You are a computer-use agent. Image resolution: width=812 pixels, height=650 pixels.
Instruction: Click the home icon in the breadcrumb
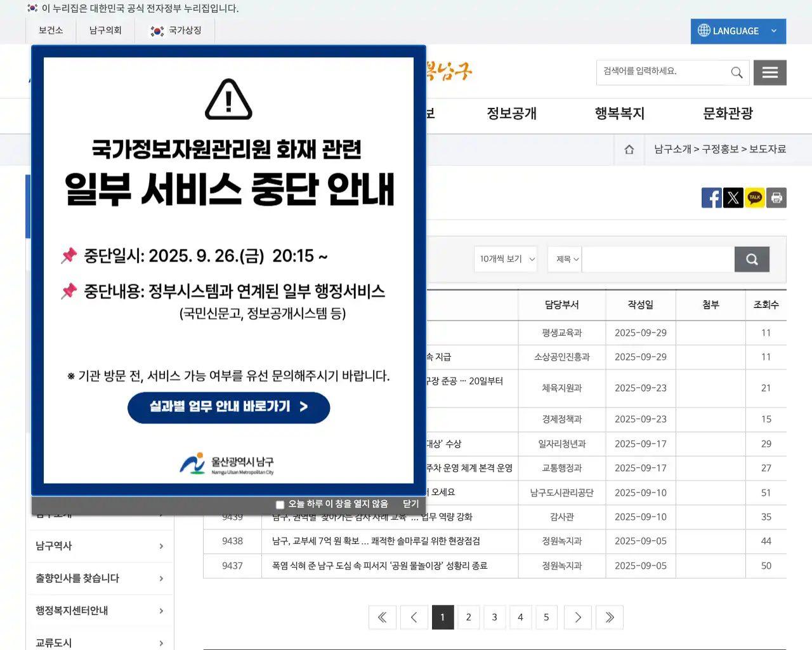click(629, 149)
